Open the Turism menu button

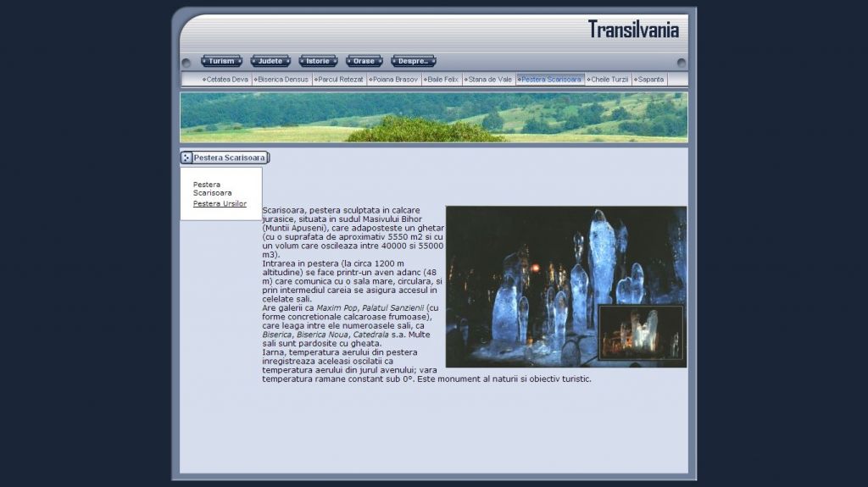click(x=221, y=61)
